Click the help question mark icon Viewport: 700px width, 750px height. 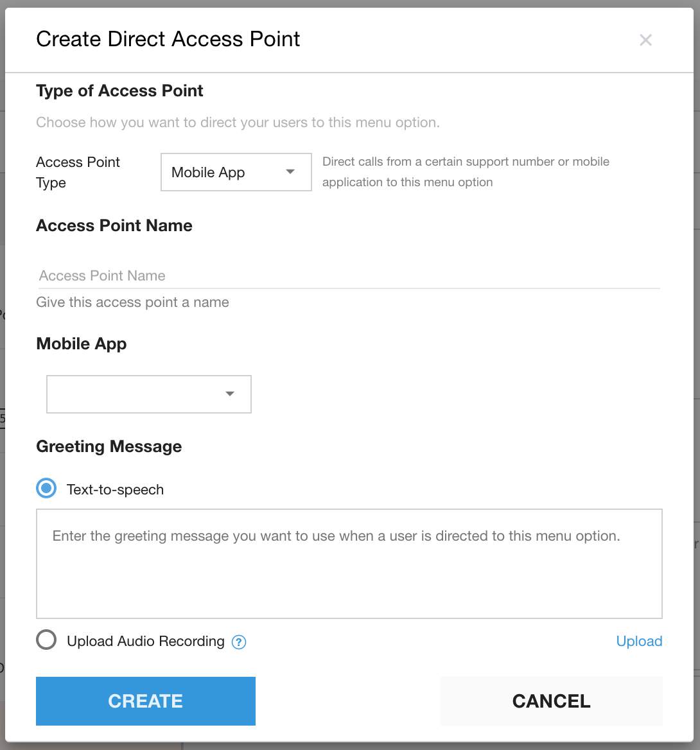239,641
